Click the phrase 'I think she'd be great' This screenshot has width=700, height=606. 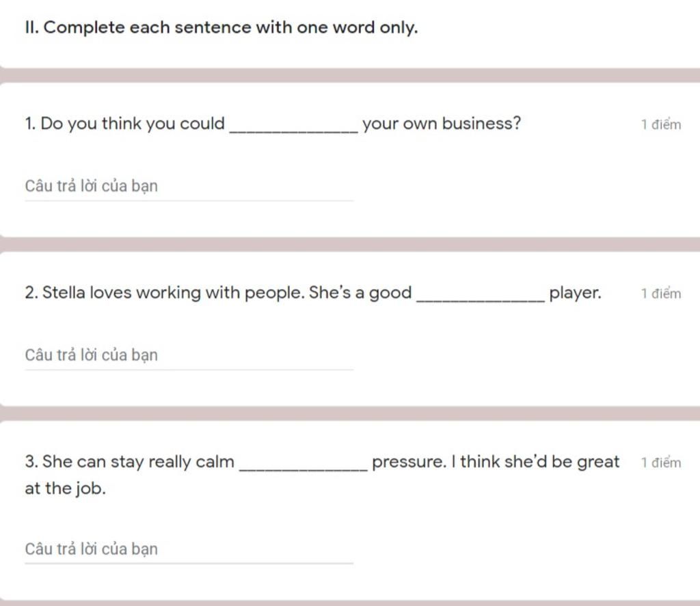(x=535, y=462)
